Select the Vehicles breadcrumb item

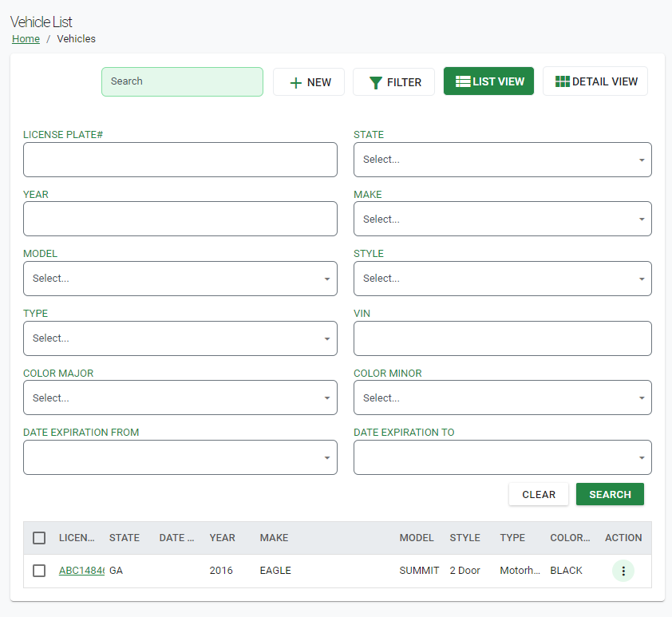tap(76, 38)
